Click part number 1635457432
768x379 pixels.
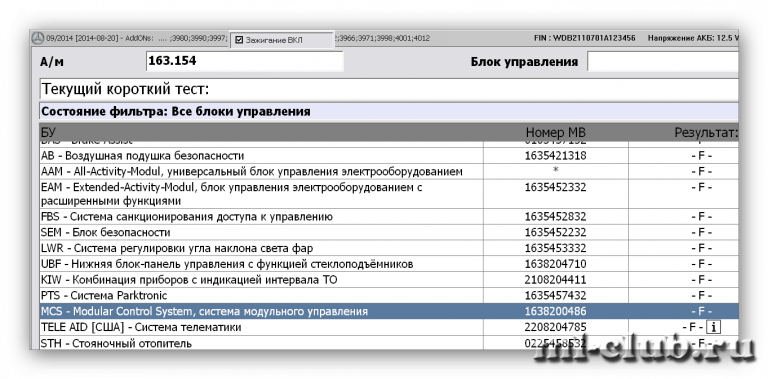pos(555,295)
